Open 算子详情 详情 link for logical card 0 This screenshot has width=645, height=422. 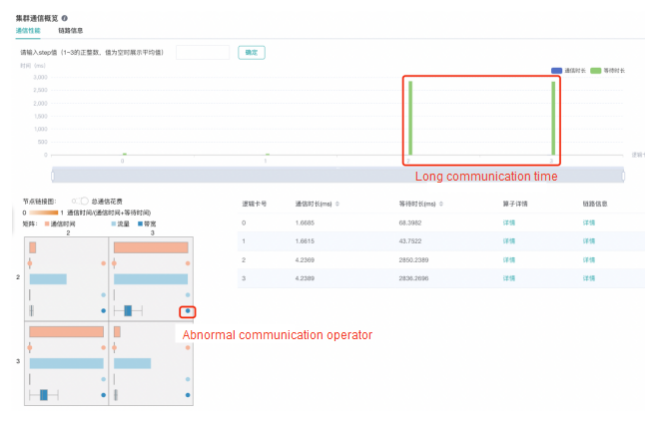click(x=510, y=222)
